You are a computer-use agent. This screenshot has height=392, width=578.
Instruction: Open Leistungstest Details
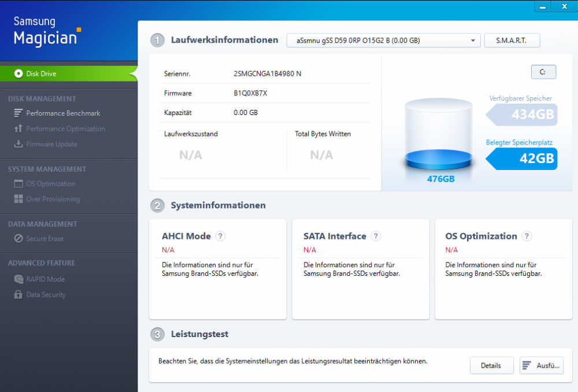491,365
